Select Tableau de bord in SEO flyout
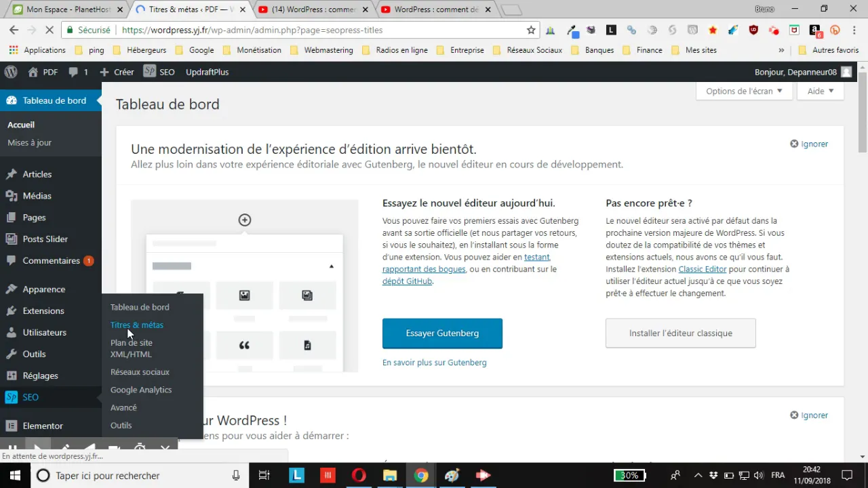This screenshot has height=488, width=868. click(x=140, y=307)
